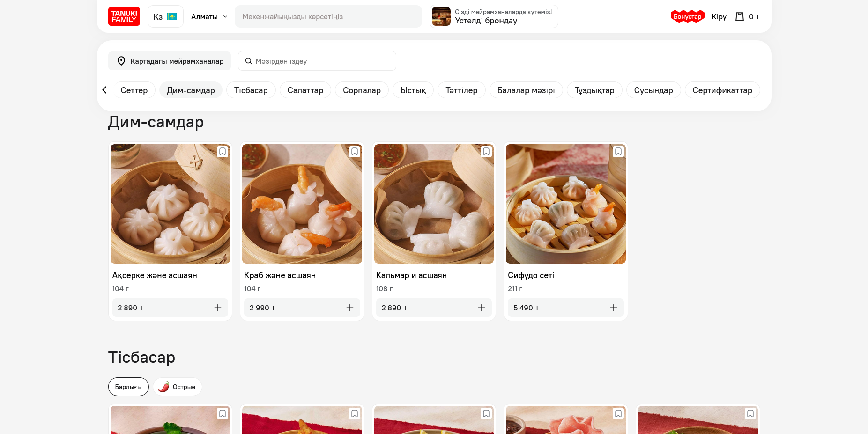Select the Салаттар category tab
This screenshot has width=868, height=434.
click(x=305, y=90)
